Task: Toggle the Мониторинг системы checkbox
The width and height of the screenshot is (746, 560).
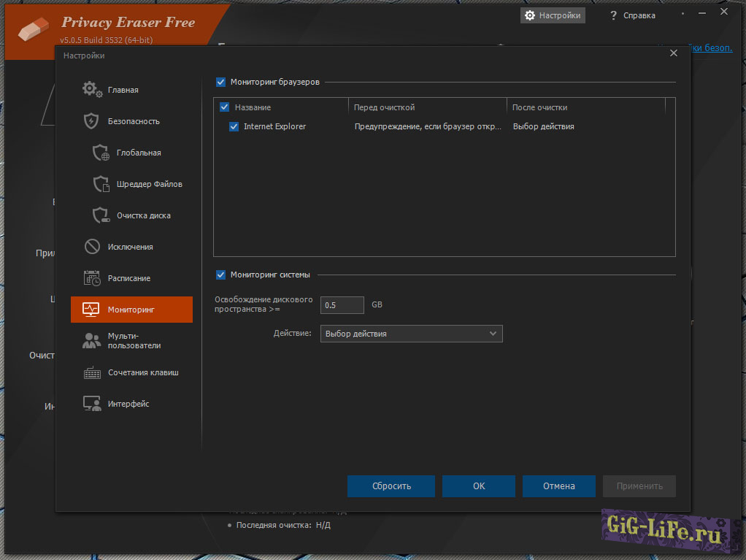Action: point(221,275)
